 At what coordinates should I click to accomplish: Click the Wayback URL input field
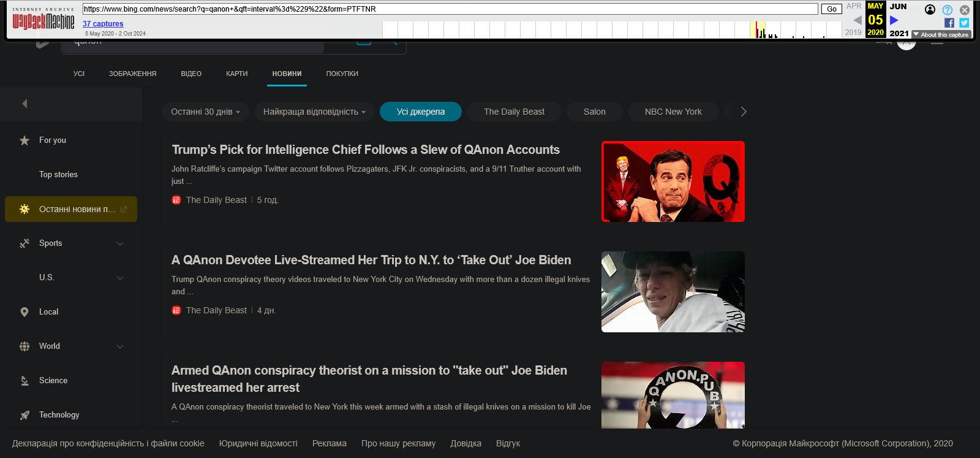point(450,9)
